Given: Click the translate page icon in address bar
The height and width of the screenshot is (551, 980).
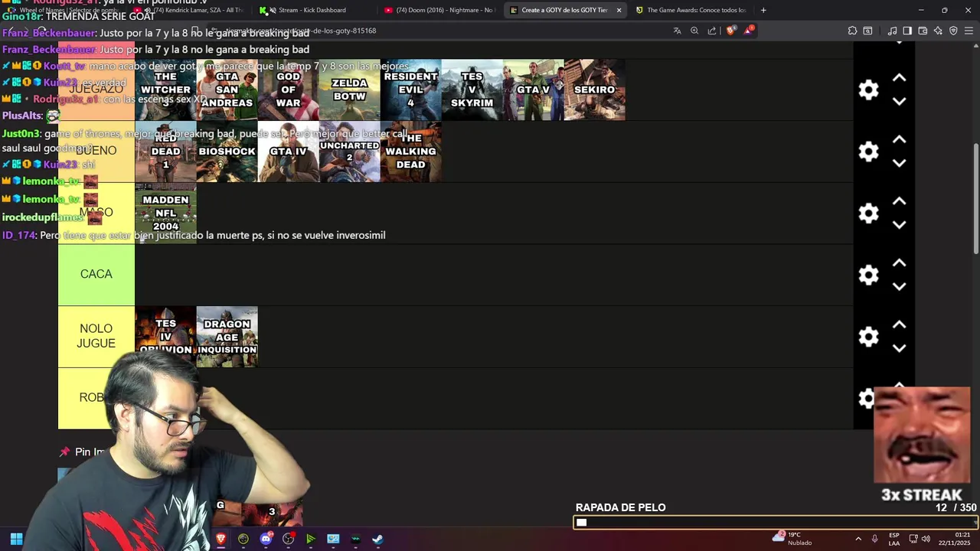Looking at the screenshot, I should (x=677, y=31).
